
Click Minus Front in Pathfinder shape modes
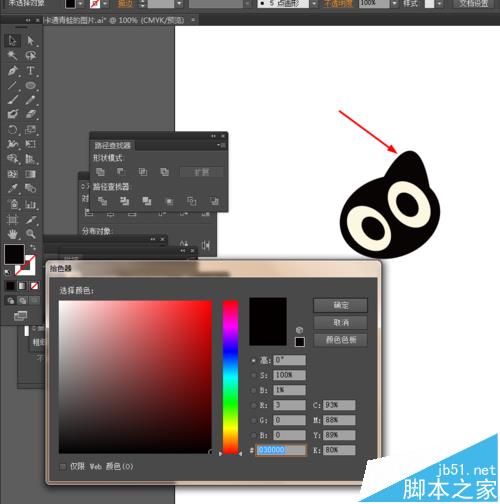click(x=121, y=172)
